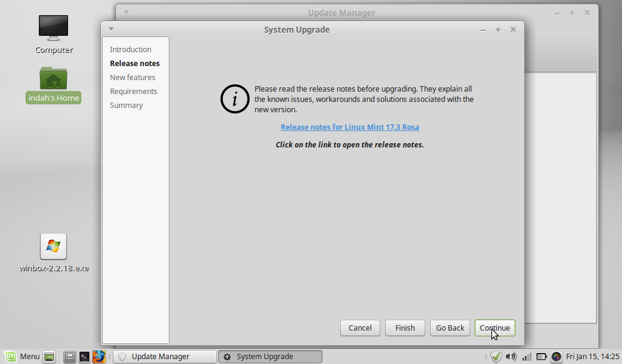Screen dimensions: 622x364
Task: Launch the file manager panel icon
Action: [x=69, y=357]
